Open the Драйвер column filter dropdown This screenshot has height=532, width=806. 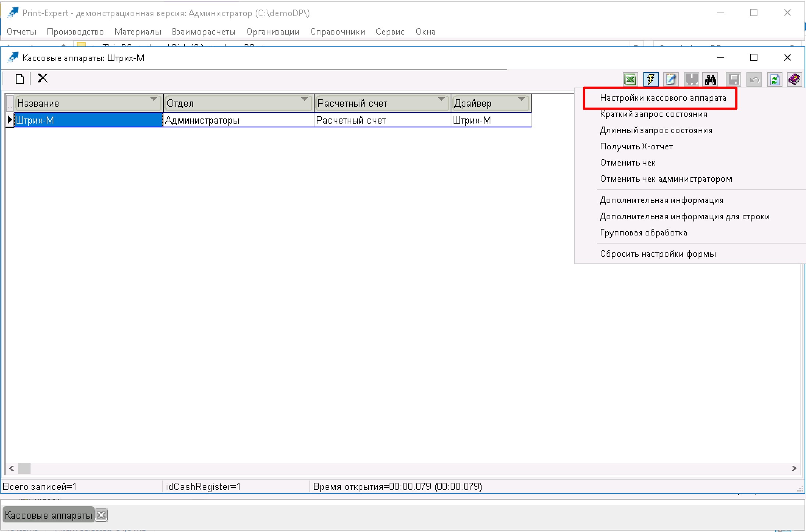coord(521,99)
